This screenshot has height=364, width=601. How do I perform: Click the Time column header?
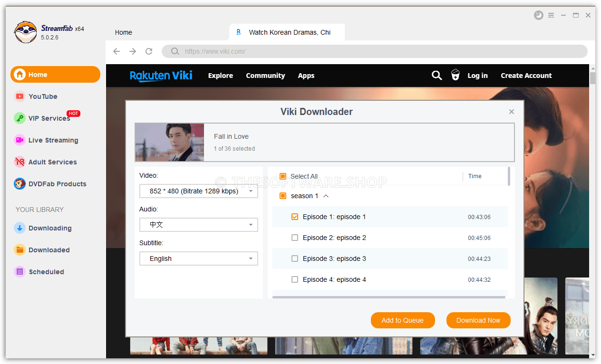tap(475, 176)
